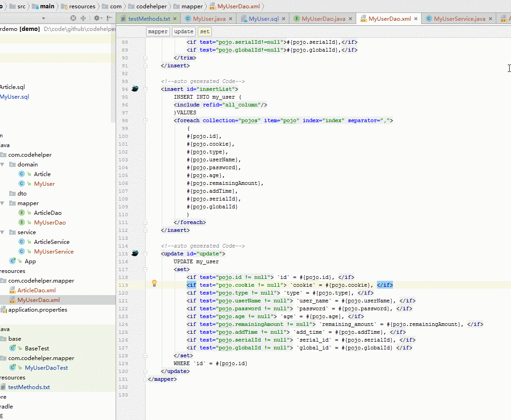Collapse the service package folder
Viewport: 511px width, 420px height.
click(3, 232)
